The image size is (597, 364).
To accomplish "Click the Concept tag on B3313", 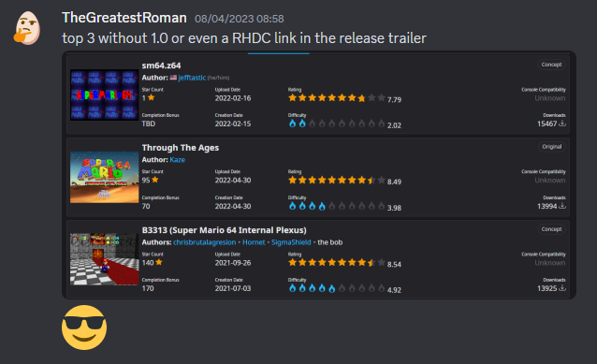I will tap(551, 229).
